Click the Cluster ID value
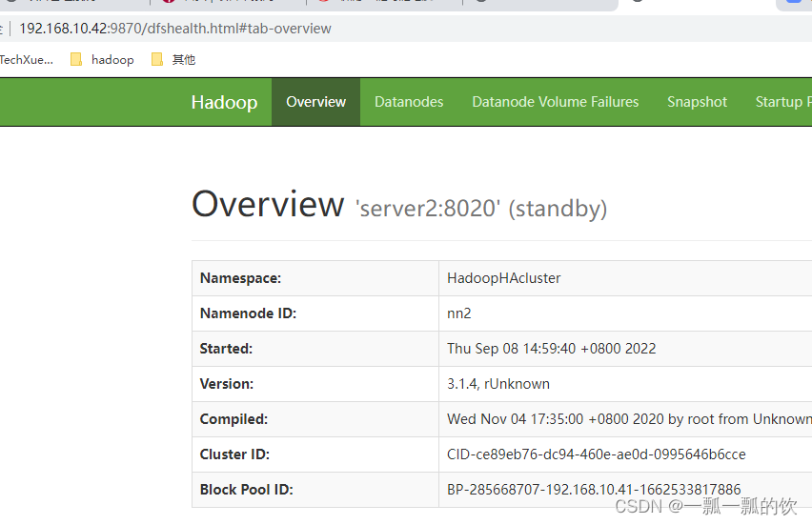This screenshot has width=812, height=525. point(597,454)
